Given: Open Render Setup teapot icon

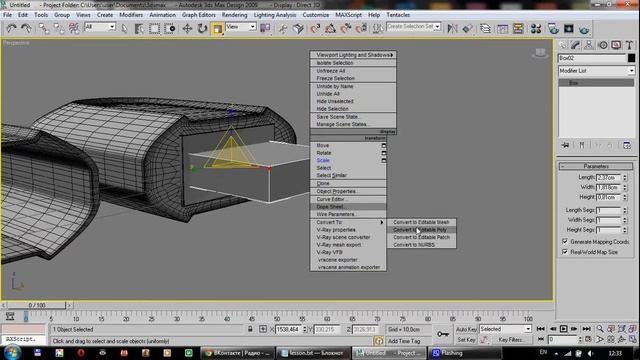Looking at the screenshot, I should pos(553,28).
